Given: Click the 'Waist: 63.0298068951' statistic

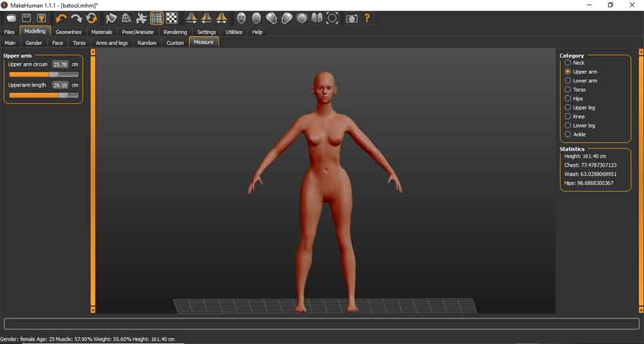Looking at the screenshot, I should 590,174.
